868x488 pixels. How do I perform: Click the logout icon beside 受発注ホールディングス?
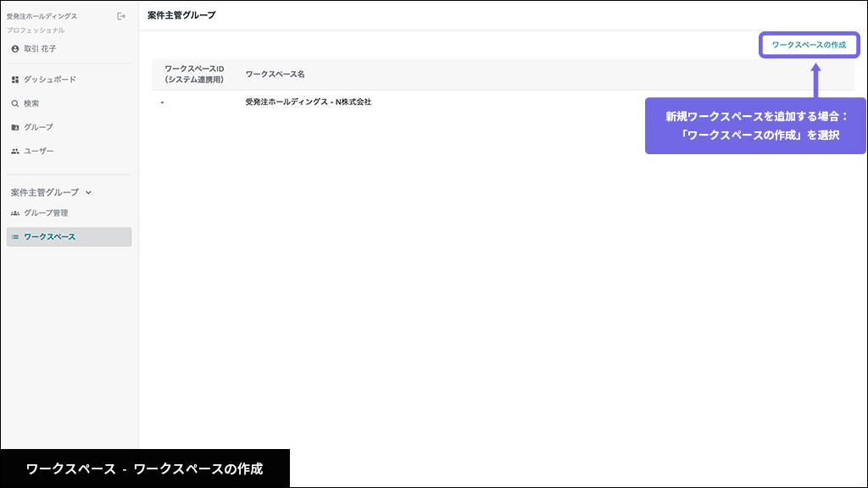121,17
